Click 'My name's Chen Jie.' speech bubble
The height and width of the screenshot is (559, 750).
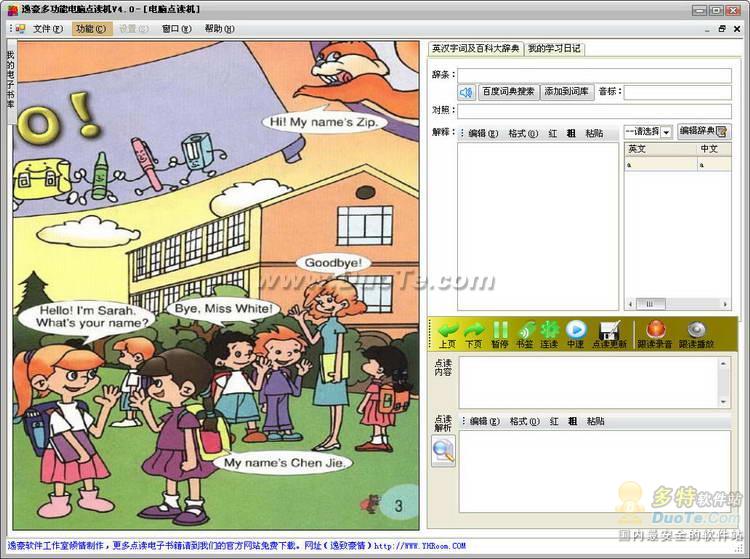[284, 462]
